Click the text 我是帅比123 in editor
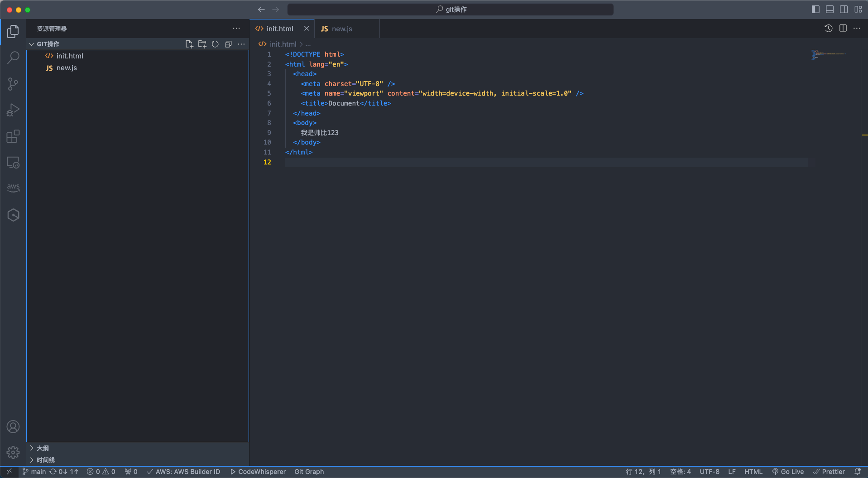The image size is (868, 478). [320, 133]
